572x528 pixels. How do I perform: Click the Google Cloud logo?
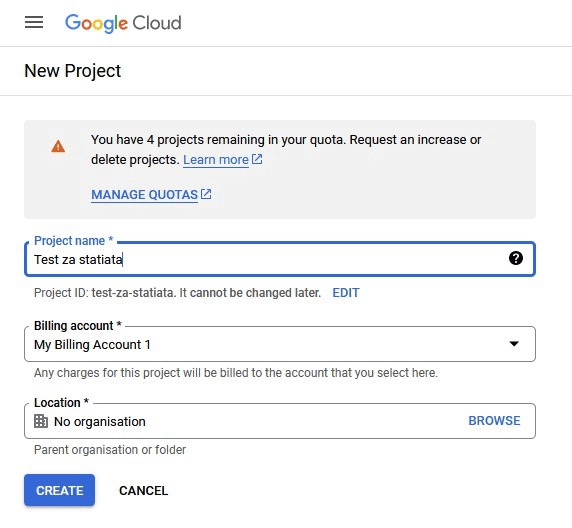123,23
